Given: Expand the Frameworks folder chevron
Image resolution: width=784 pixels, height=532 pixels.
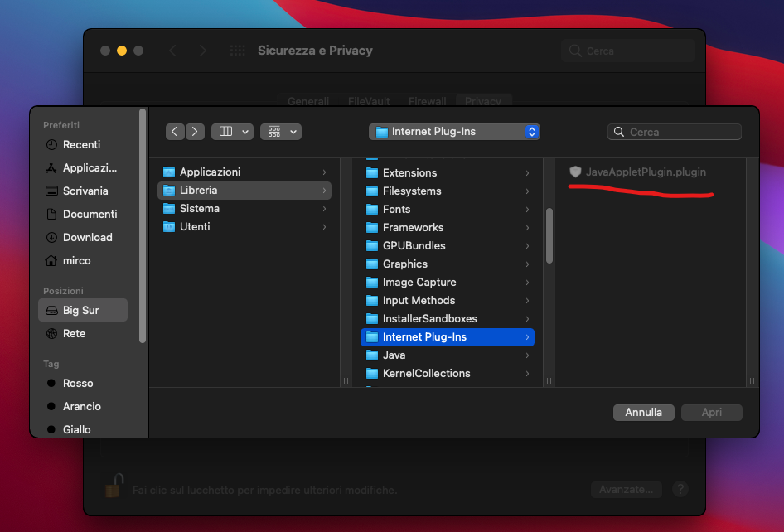Looking at the screenshot, I should point(527,228).
